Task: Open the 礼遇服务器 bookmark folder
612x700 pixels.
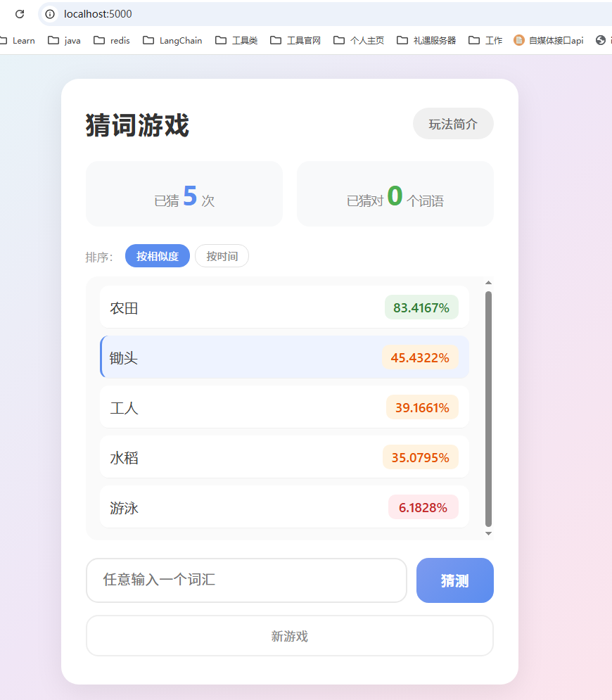Action: click(x=426, y=40)
